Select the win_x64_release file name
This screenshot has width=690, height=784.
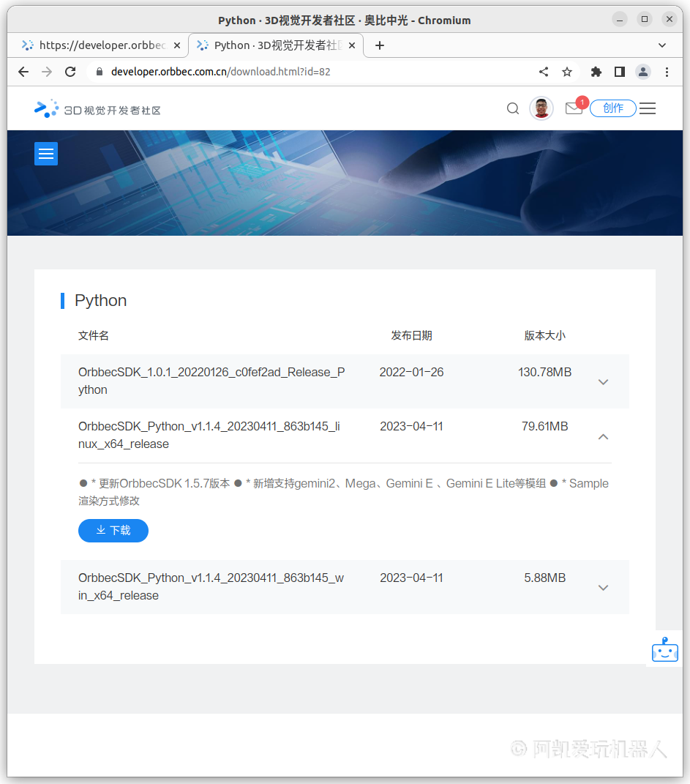[x=211, y=586]
